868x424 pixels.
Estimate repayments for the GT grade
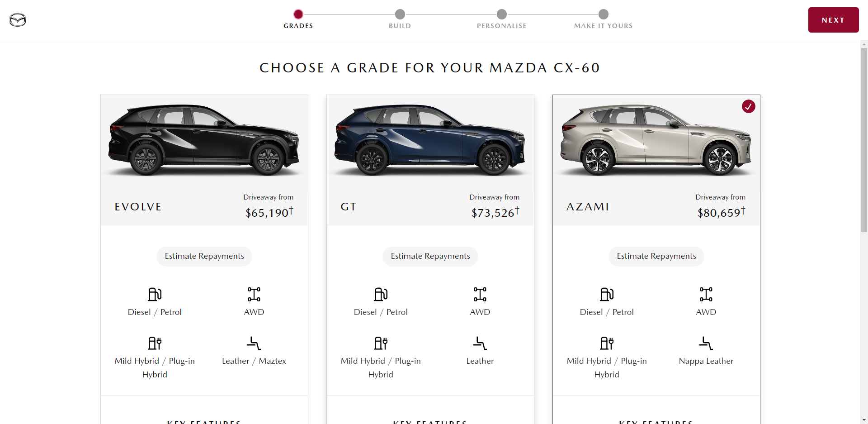tap(430, 256)
